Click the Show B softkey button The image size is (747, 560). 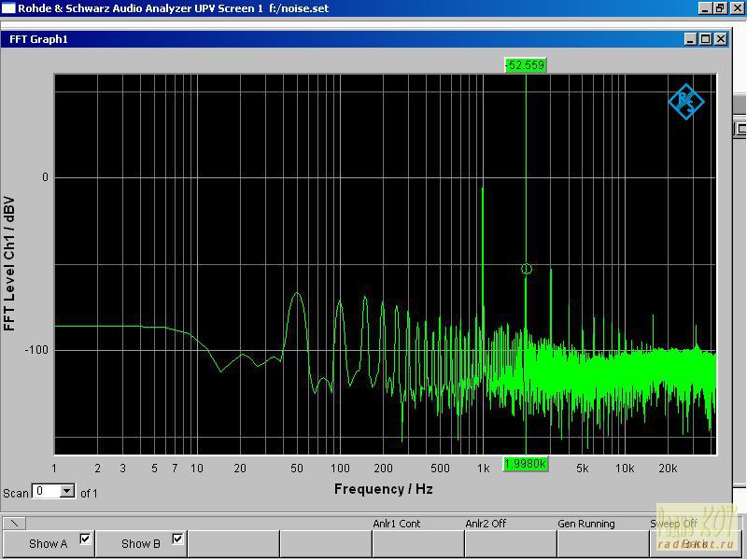coord(141,544)
